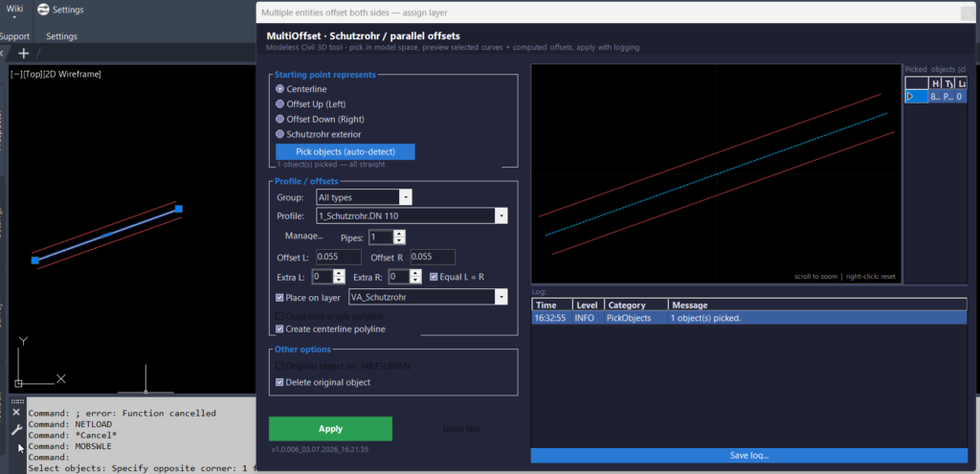This screenshot has width=980, height=474.
Task: Choose the Schutzrohr exterior option
Action: [x=280, y=134]
